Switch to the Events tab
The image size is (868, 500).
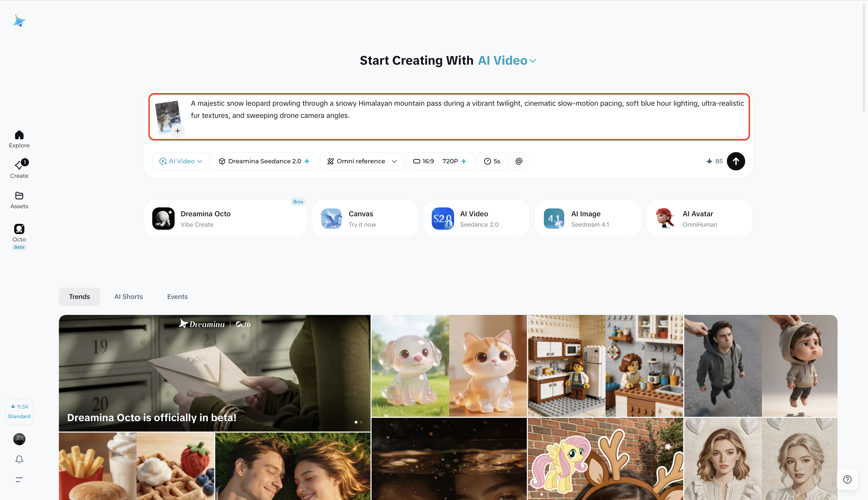click(177, 297)
